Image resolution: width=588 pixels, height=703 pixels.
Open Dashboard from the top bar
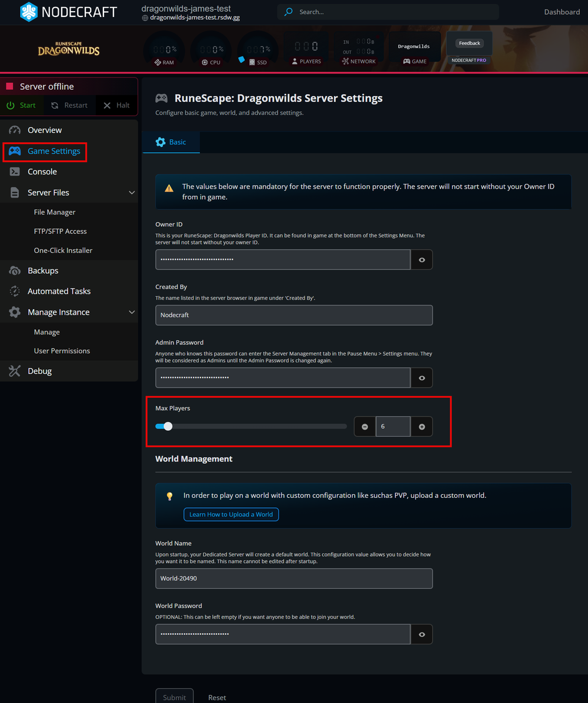562,12
